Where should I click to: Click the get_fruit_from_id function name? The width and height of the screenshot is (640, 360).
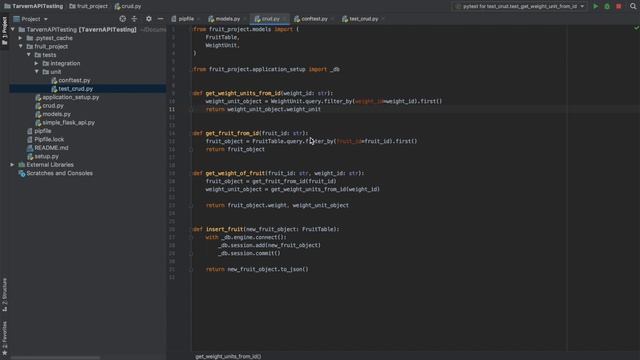[232, 133]
